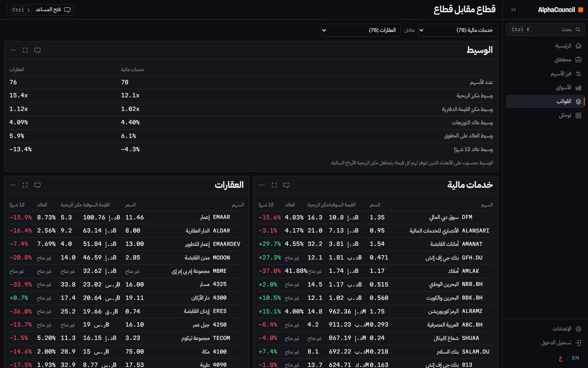This screenshot has width=588, height=368.
Task: Switch language to EN
Action: (575, 358)
